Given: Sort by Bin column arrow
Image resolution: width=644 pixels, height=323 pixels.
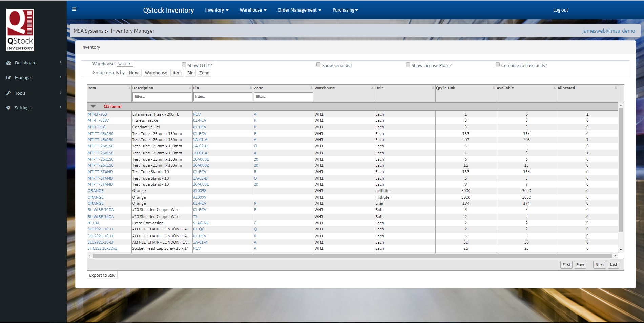Looking at the screenshot, I should 251,88.
